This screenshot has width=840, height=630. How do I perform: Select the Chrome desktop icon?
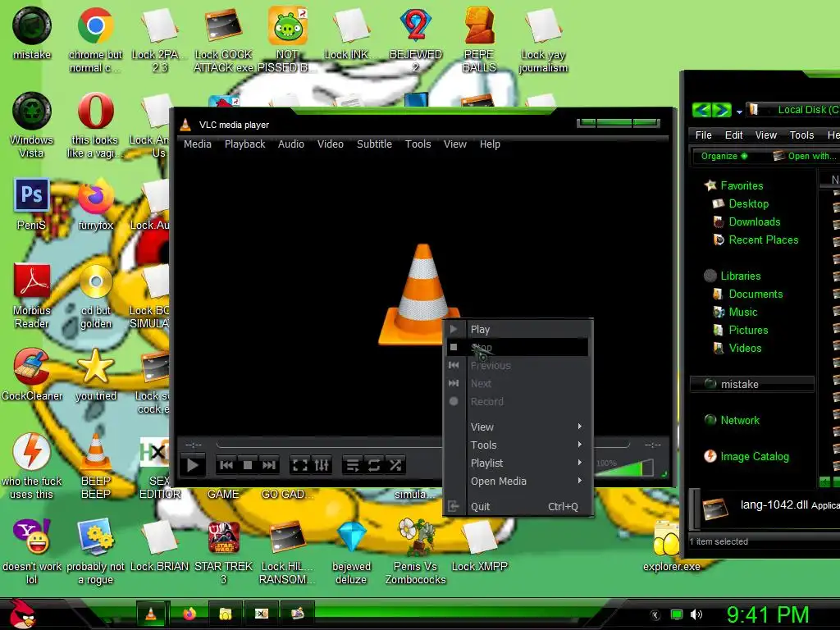click(95, 39)
